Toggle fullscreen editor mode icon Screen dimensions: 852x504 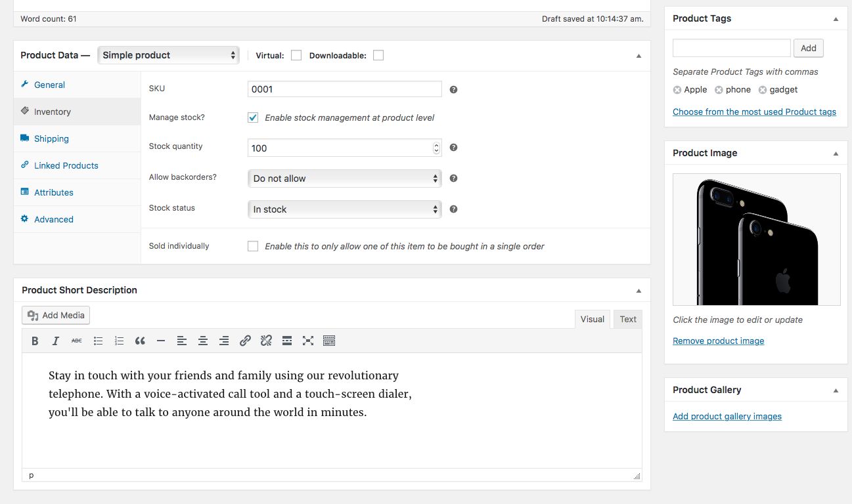coord(308,341)
